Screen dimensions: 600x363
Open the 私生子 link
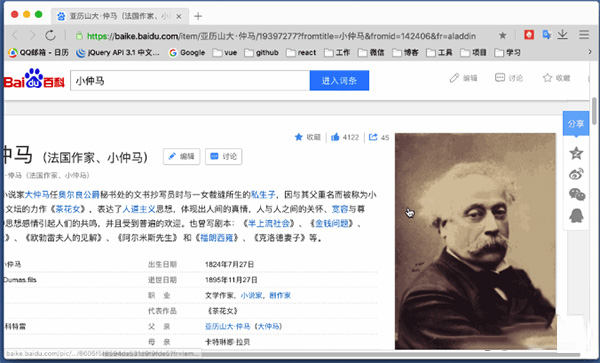point(263,195)
